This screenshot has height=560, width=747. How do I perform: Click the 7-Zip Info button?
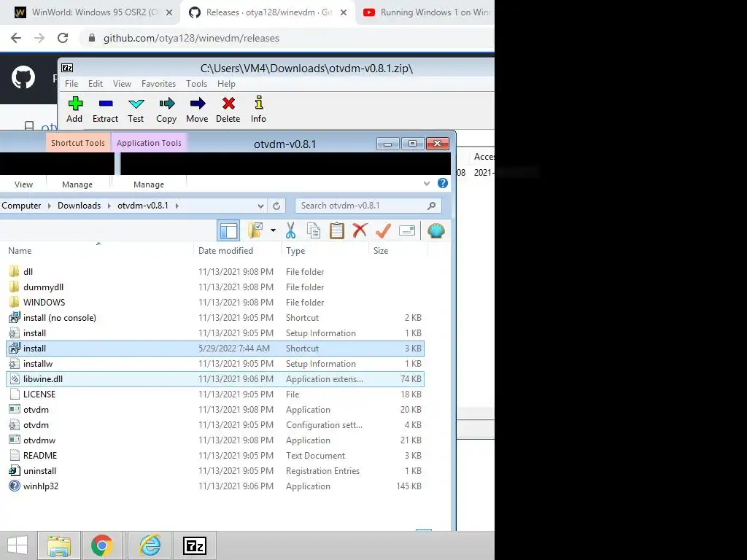tap(259, 109)
